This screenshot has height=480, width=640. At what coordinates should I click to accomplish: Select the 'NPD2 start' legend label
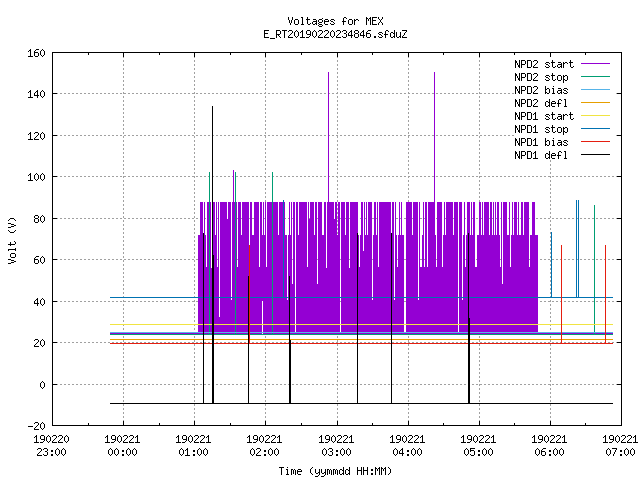pyautogui.click(x=544, y=64)
